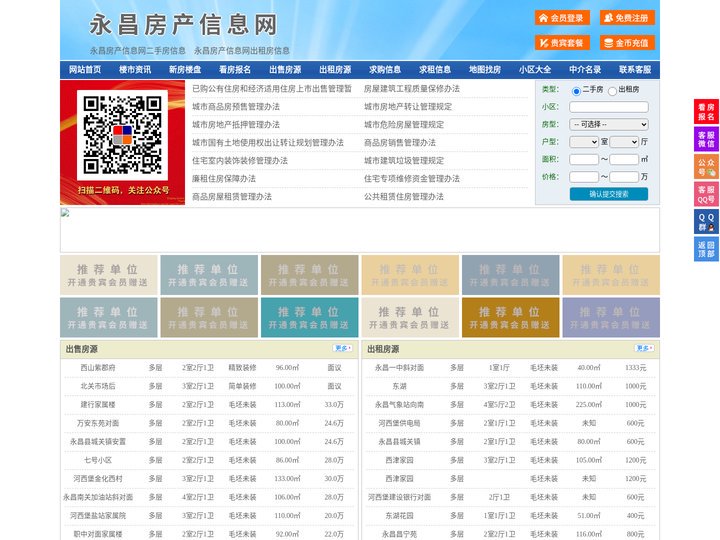Select the 二手房 radio button

click(x=576, y=91)
